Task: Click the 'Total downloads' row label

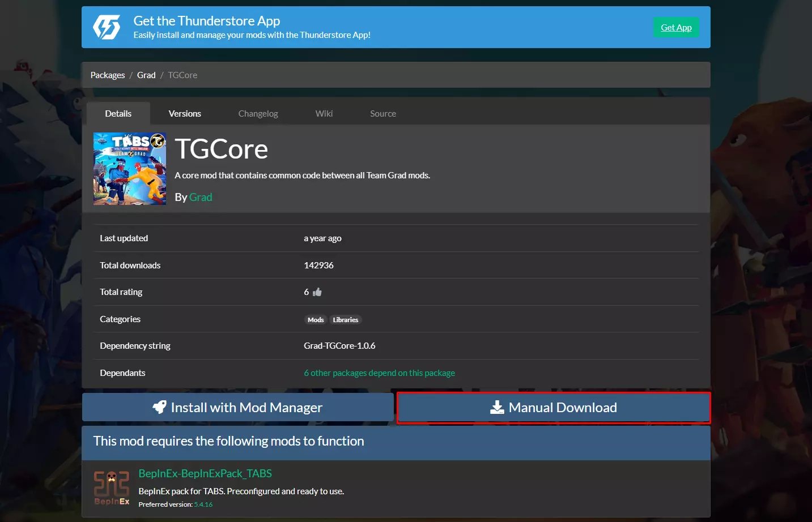Action: [130, 266]
